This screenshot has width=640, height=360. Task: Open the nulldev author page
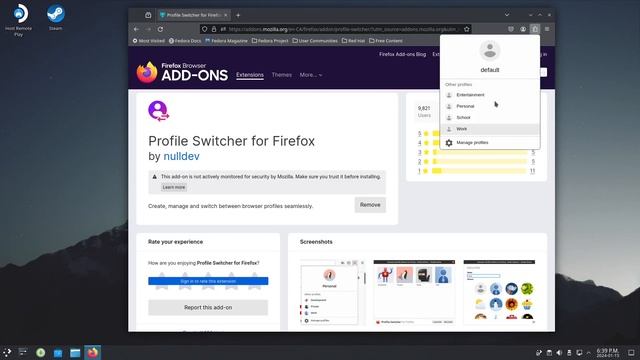point(181,156)
